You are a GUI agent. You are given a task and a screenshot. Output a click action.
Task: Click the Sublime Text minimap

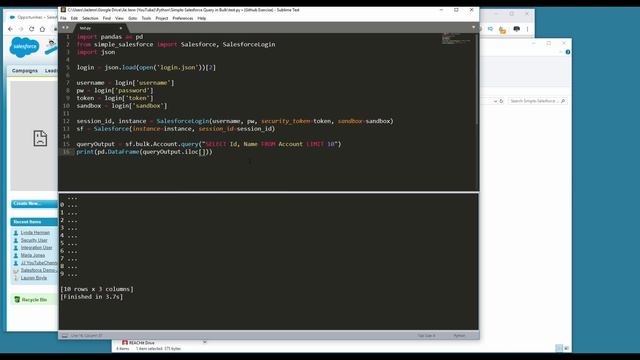click(457, 39)
